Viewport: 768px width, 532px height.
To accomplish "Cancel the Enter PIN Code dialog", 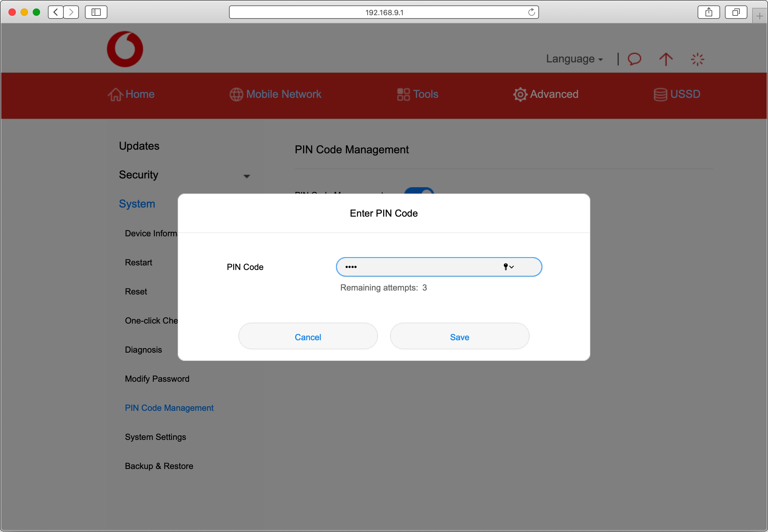I will tap(308, 337).
